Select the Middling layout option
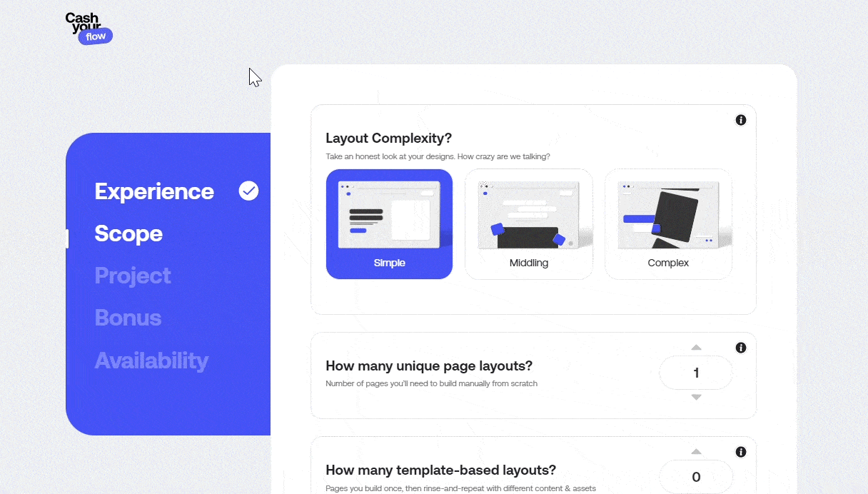Viewport: 868px width, 494px height. click(x=529, y=223)
